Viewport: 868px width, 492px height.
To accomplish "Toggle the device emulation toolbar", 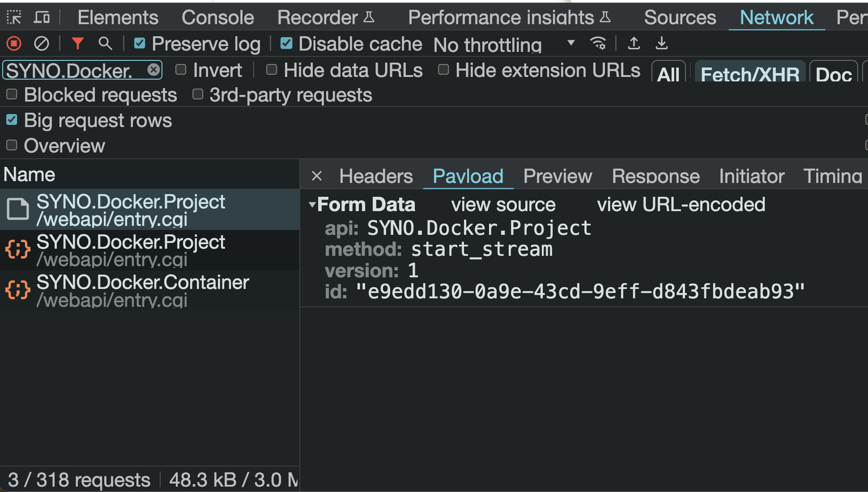I will click(42, 17).
